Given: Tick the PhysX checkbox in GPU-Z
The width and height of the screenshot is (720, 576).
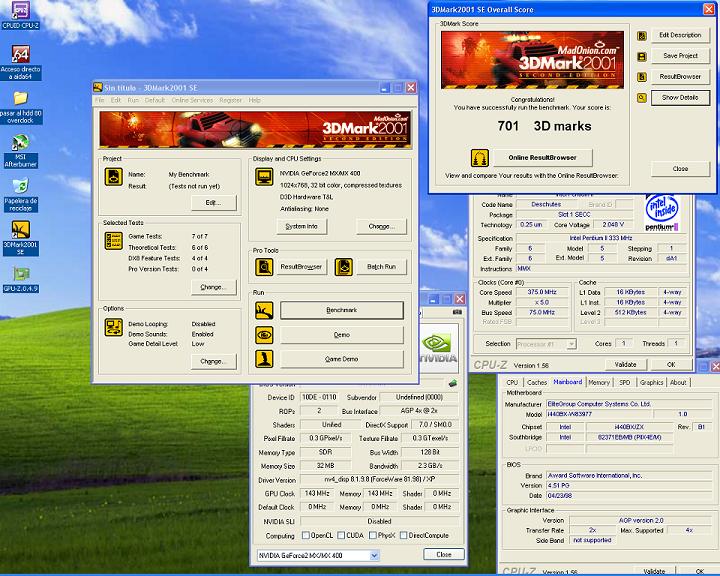Looking at the screenshot, I should [x=372, y=535].
